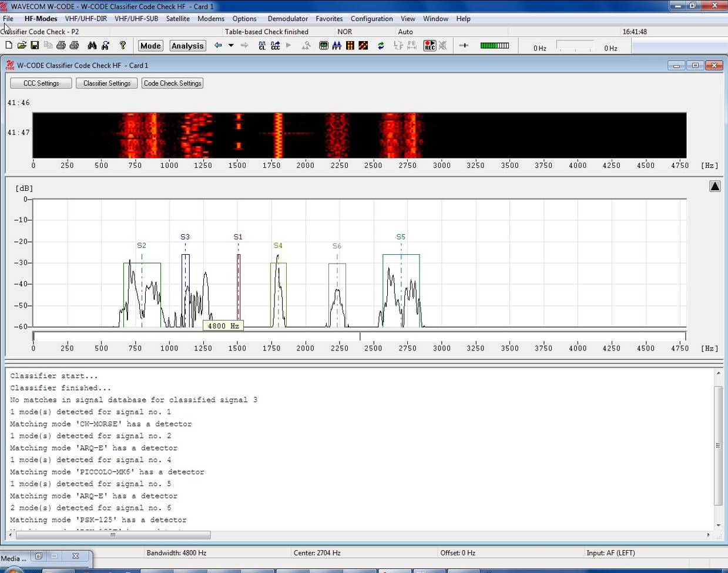Start the CL classifier icon
728x573 pixels.
coord(262,46)
